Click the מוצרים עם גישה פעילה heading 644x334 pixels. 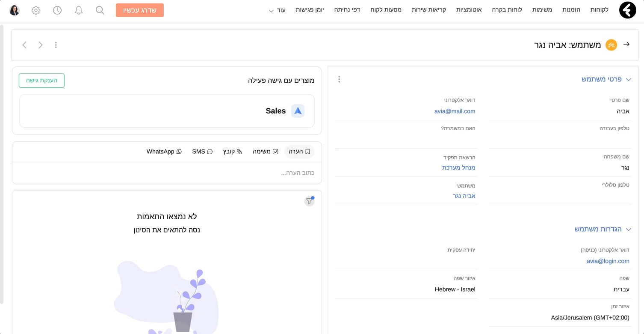tap(281, 81)
